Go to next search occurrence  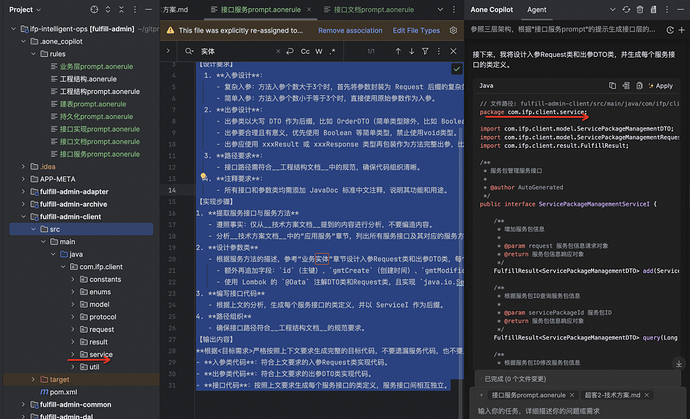411,51
